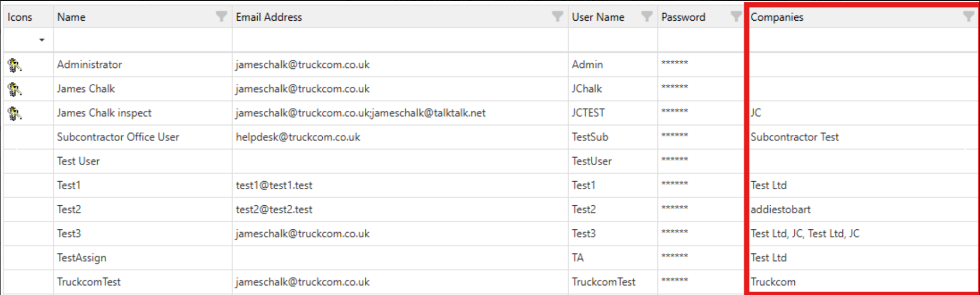Click the James Chalk row user icon
This screenshot has width=980, height=295.
(x=15, y=89)
